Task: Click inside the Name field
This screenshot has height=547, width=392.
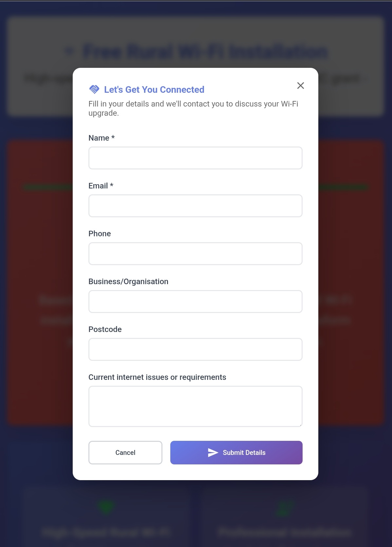Action: [x=195, y=158]
